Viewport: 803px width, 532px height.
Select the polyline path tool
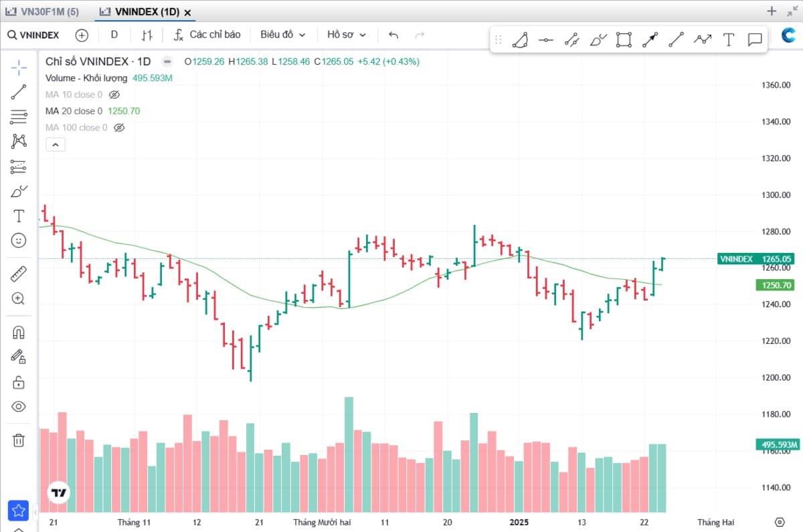point(702,39)
